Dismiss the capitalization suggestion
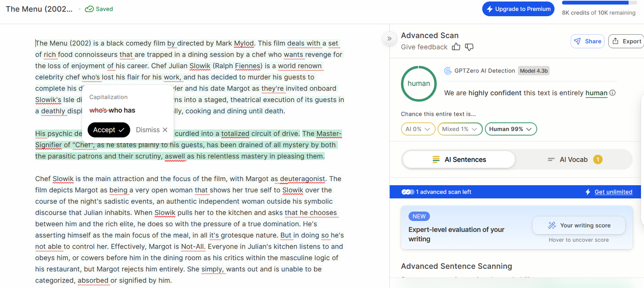 point(151,130)
